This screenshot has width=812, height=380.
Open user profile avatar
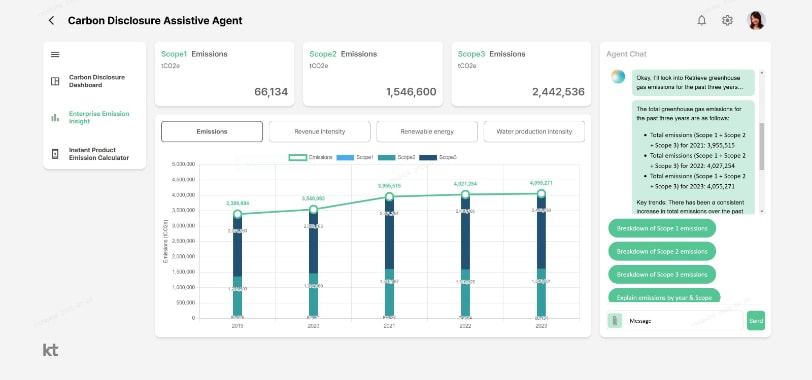click(756, 21)
